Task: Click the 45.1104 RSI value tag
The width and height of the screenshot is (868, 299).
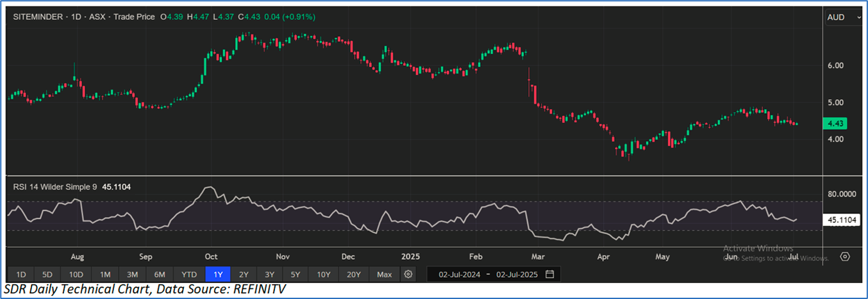Action: click(x=844, y=220)
